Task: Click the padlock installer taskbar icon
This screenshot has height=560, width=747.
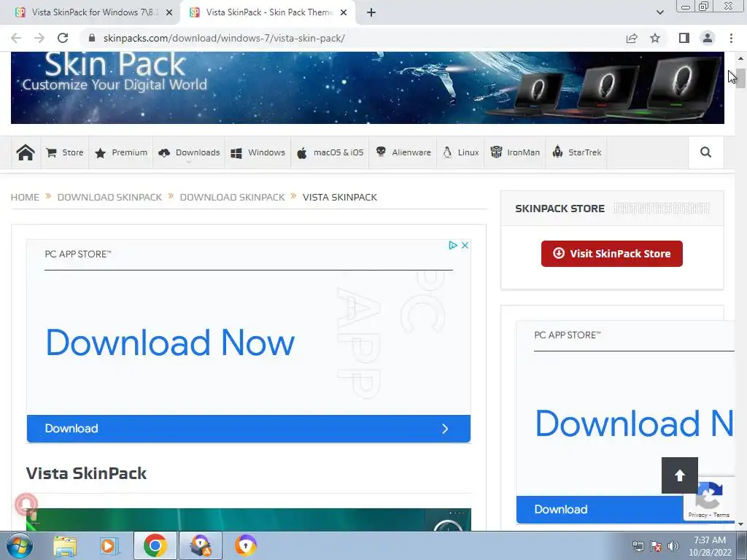Action: pyautogui.click(x=201, y=545)
